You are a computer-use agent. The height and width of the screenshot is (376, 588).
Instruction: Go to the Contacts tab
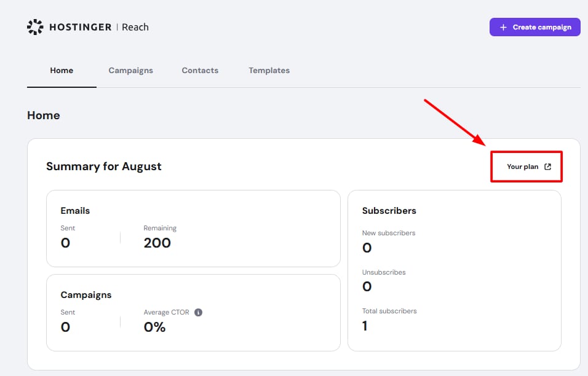pyautogui.click(x=200, y=71)
